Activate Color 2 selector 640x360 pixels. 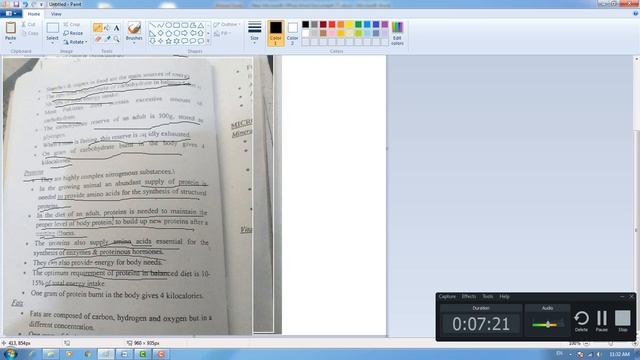coord(292,33)
